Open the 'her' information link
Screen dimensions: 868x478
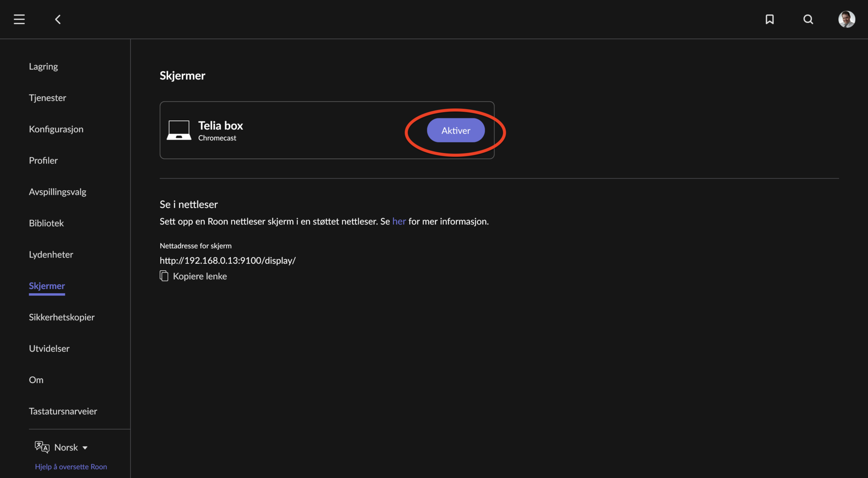click(x=399, y=221)
